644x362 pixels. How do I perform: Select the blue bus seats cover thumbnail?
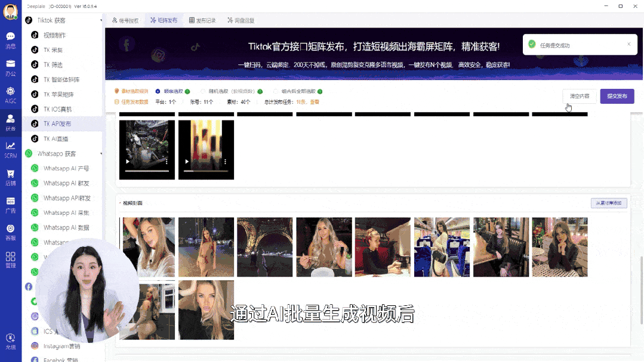tap(442, 247)
